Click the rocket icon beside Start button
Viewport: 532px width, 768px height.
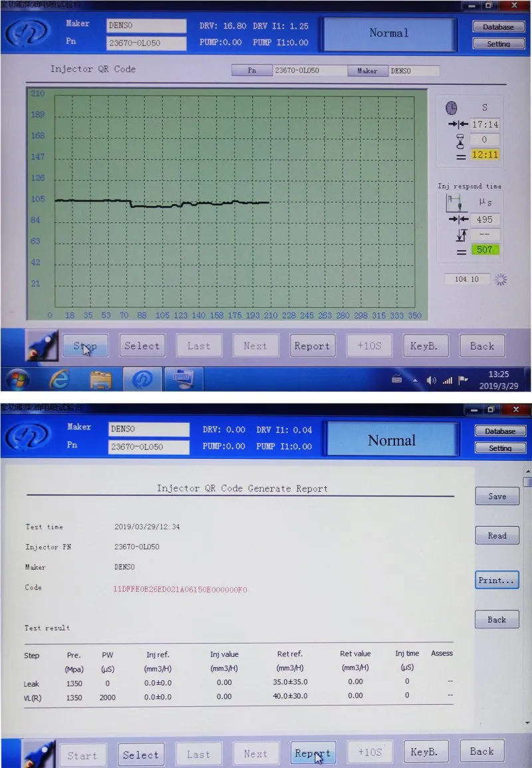click(x=39, y=755)
